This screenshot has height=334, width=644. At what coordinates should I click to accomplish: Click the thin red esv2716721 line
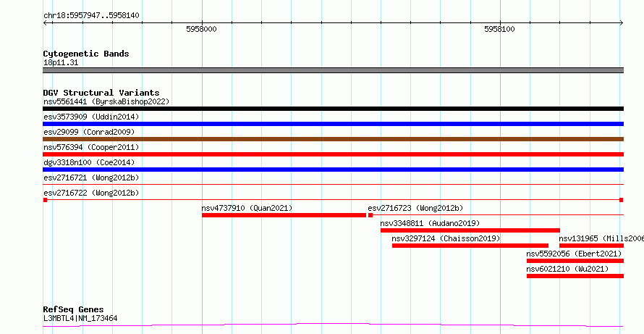(x=333, y=184)
